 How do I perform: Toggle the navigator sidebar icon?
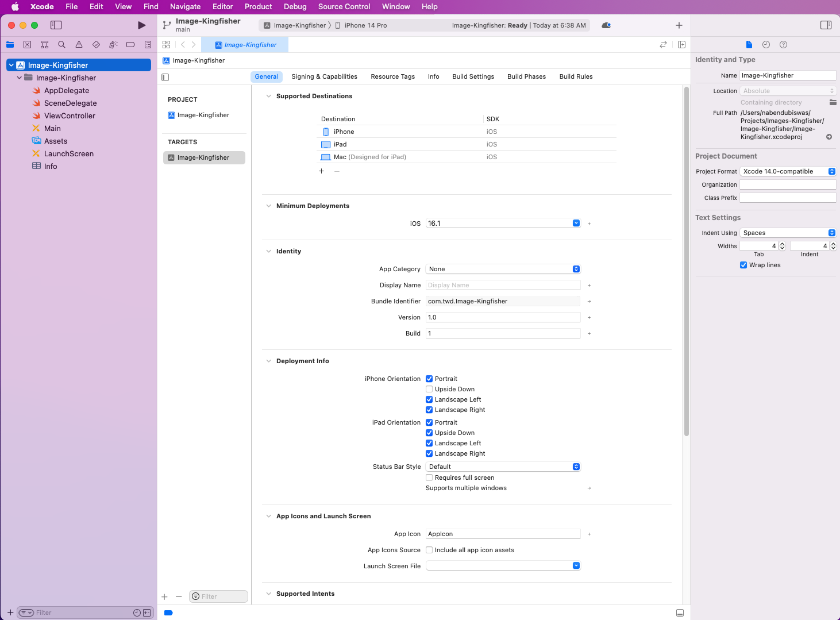tap(56, 25)
